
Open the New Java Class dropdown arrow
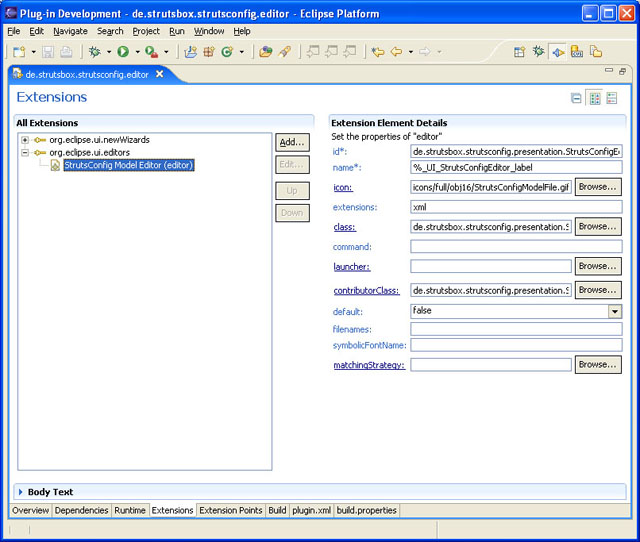(x=242, y=52)
